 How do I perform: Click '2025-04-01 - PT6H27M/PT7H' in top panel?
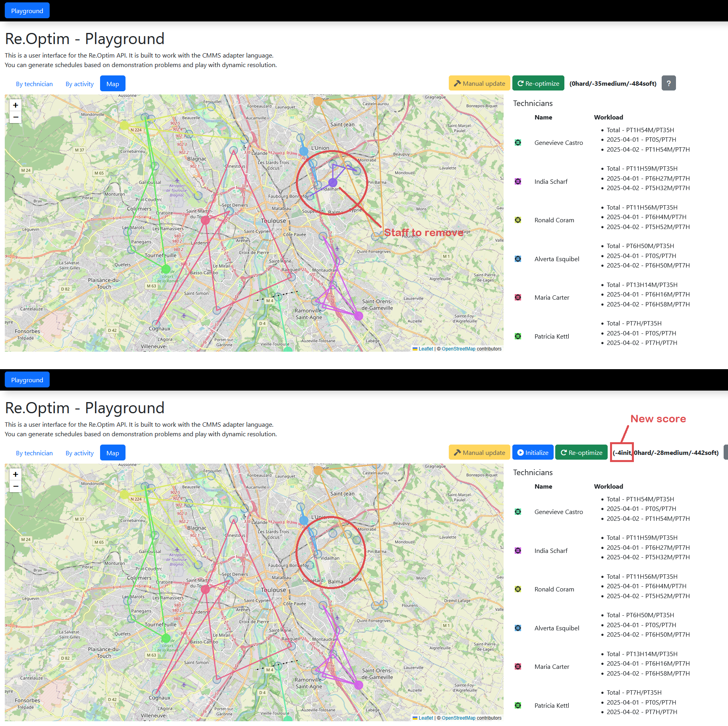pyautogui.click(x=648, y=178)
